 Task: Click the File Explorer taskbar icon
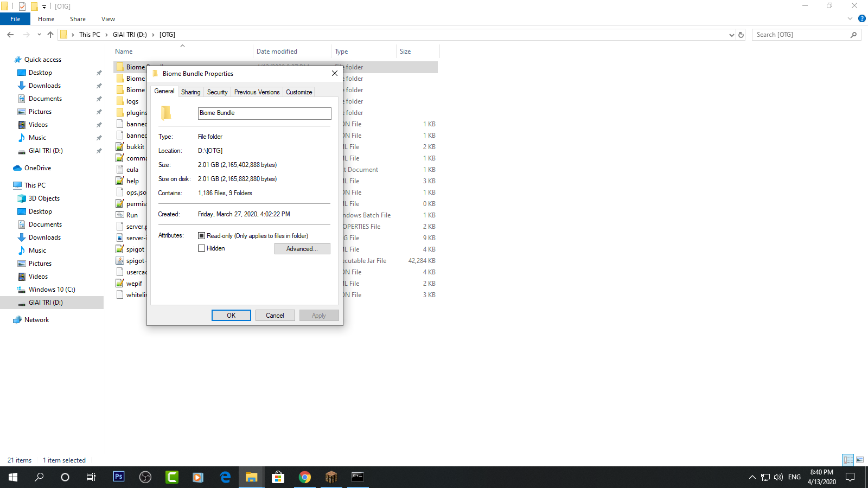click(251, 477)
